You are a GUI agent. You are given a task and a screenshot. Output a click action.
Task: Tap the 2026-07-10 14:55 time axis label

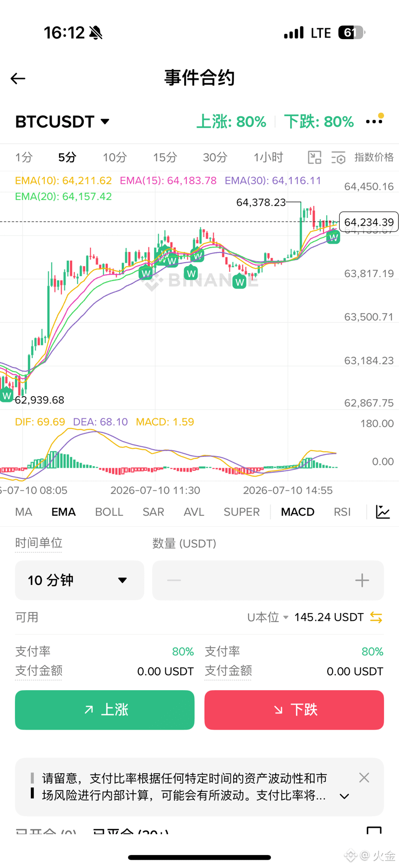coord(288,491)
